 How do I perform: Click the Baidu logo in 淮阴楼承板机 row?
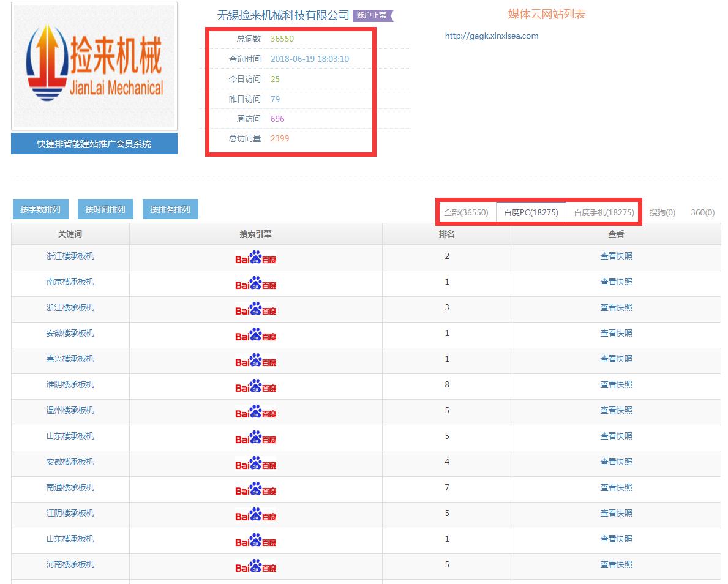[x=255, y=386]
